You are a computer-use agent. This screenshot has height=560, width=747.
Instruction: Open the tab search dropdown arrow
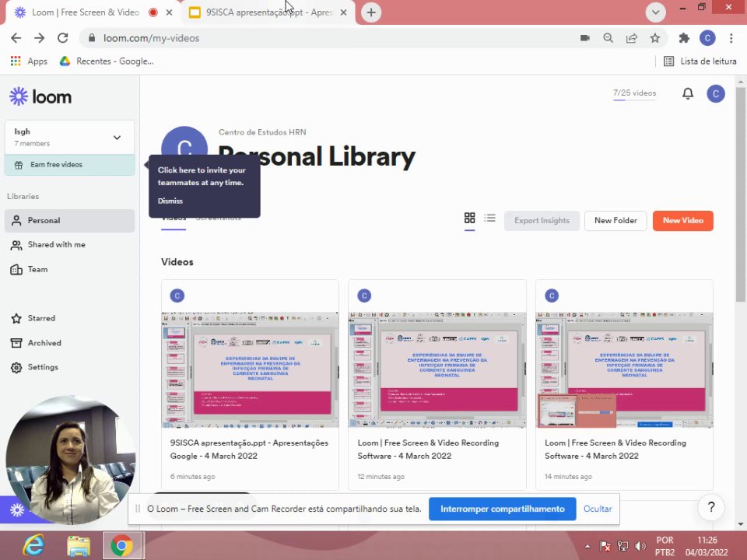pos(655,12)
